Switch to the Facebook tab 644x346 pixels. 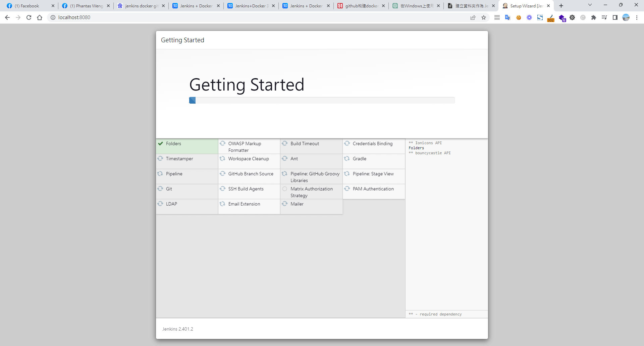[x=27, y=6]
